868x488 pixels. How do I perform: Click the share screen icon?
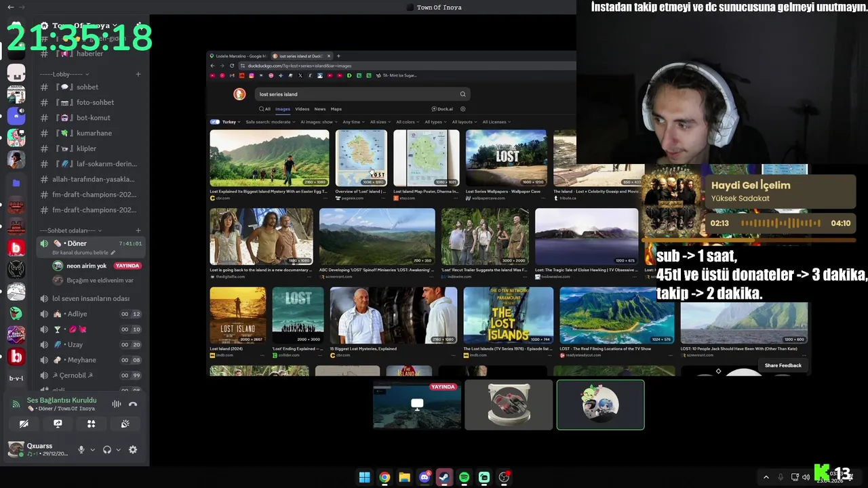click(x=58, y=424)
